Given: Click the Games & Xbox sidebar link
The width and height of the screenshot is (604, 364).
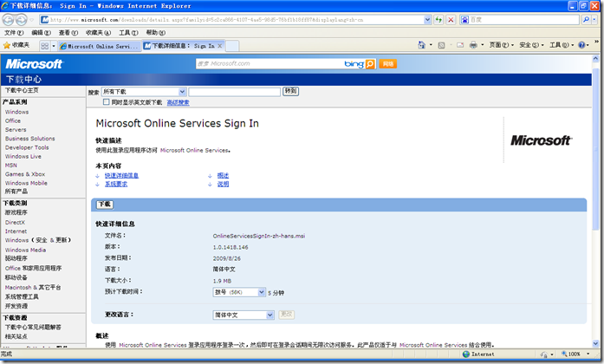Looking at the screenshot, I should 25,174.
